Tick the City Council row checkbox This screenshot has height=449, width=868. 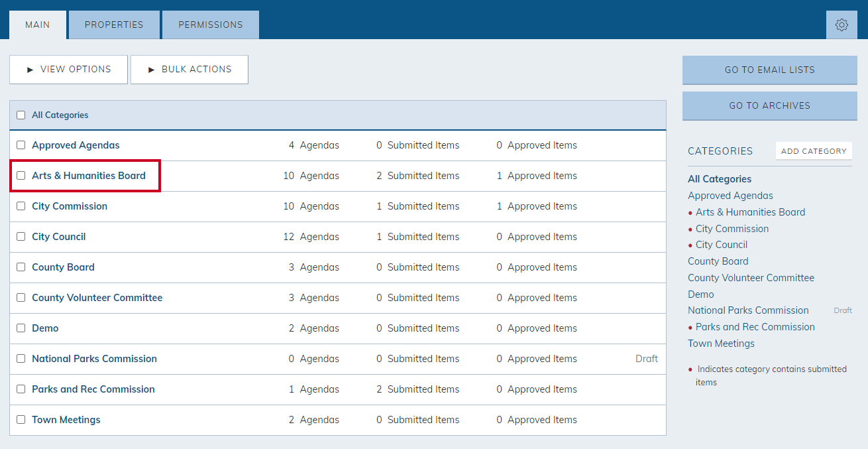21,237
